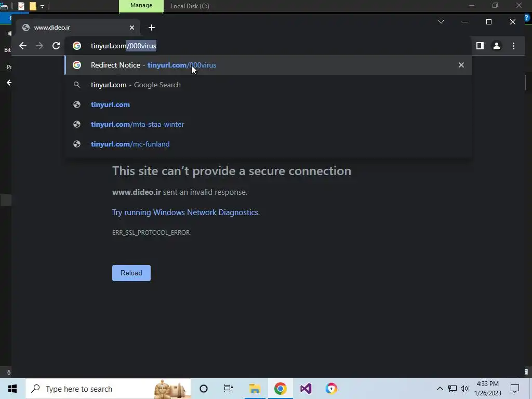Image resolution: width=532 pixels, height=399 pixels.
Task: Open File Explorer from the taskbar
Action: click(x=255, y=389)
